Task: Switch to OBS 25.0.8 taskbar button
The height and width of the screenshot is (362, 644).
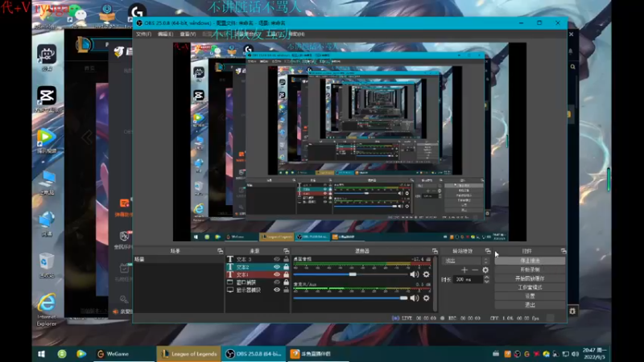Action: [254, 354]
